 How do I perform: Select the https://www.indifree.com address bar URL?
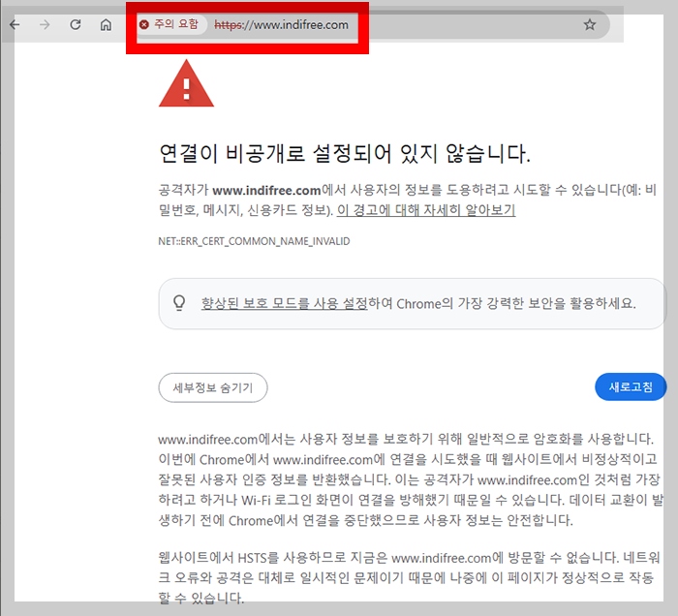282,25
